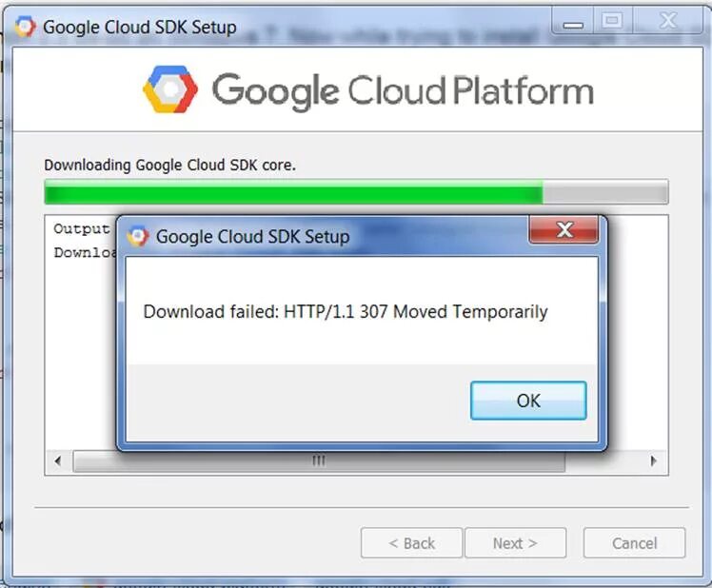Screen dimensions: 712x588
Task: Minimize the Google Cloud SDK Setup window
Action: point(573,22)
